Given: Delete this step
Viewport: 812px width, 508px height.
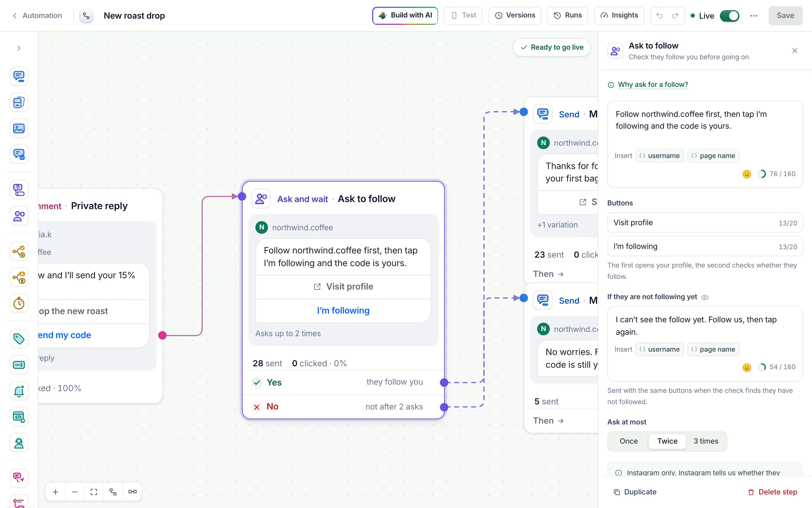Looking at the screenshot, I should pos(773,492).
